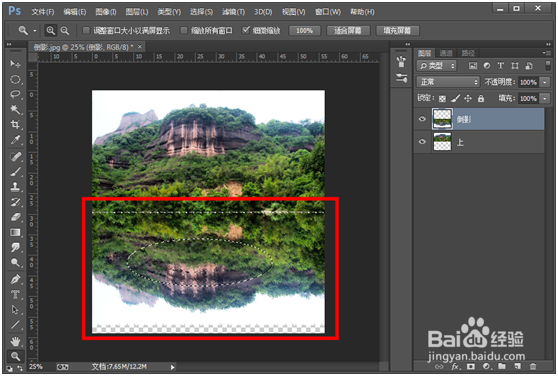Select the Hand tool

point(15,341)
